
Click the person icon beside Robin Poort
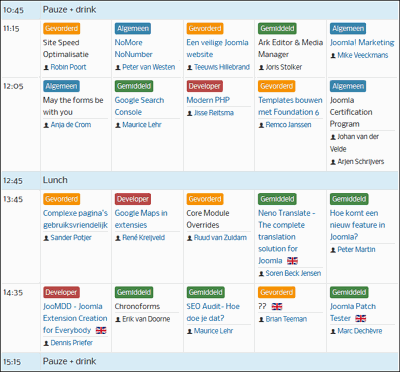click(x=46, y=67)
